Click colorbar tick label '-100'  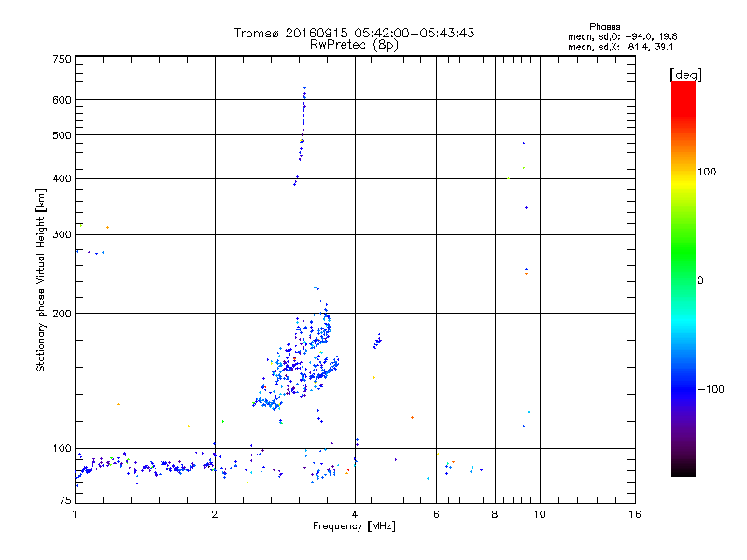click(x=711, y=389)
